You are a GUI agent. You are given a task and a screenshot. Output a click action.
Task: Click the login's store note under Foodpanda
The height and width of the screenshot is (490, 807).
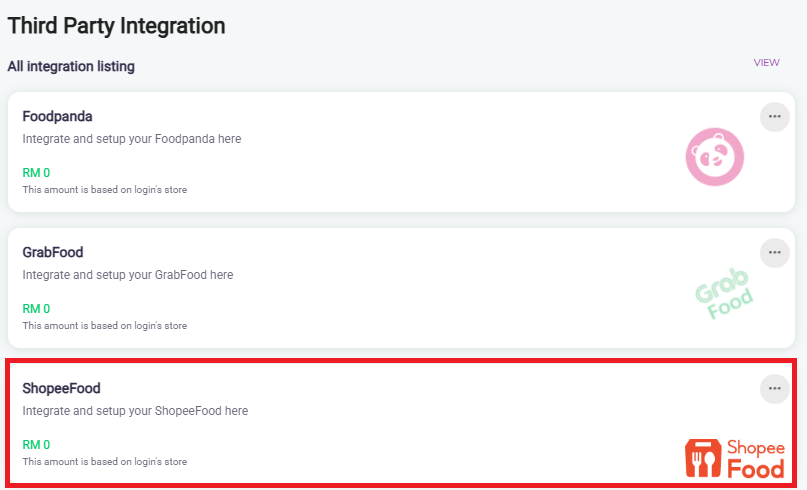click(x=104, y=189)
